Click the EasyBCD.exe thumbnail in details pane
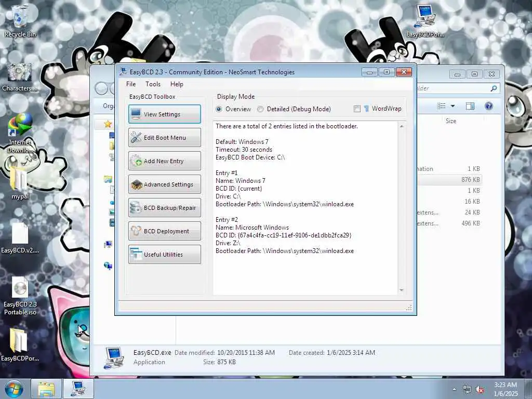 pos(114,357)
